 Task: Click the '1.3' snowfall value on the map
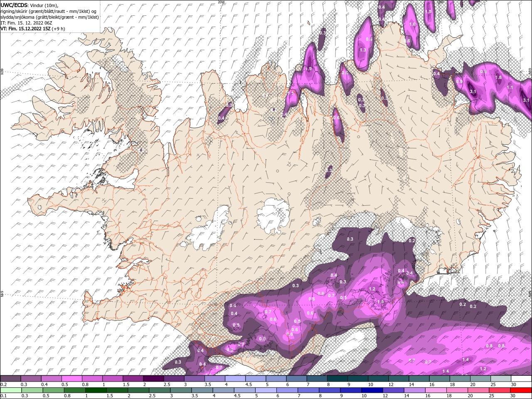(x=362, y=50)
